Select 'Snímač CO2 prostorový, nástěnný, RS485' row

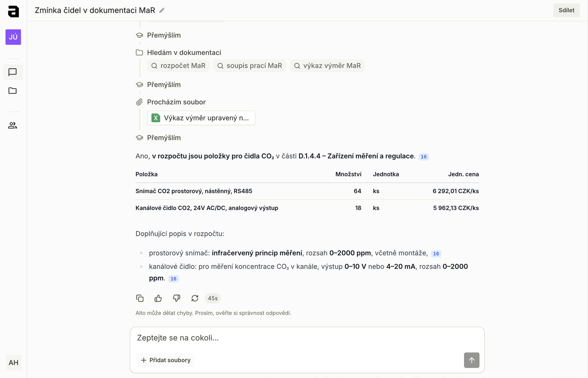click(x=307, y=191)
